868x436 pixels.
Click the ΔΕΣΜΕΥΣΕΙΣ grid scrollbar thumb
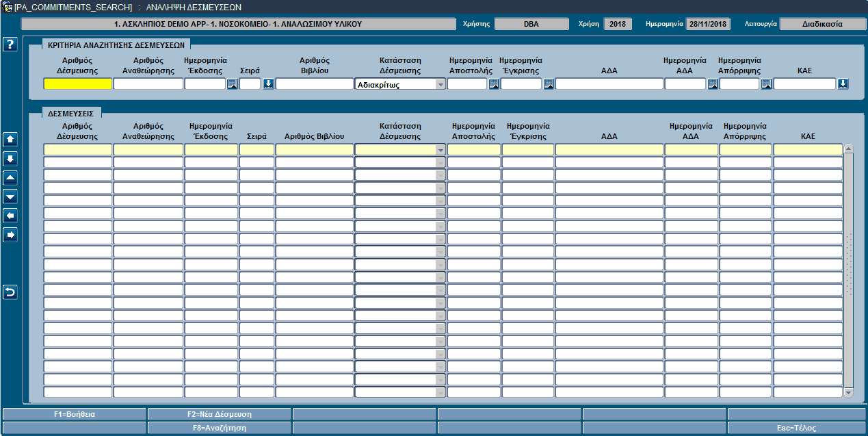click(x=849, y=270)
